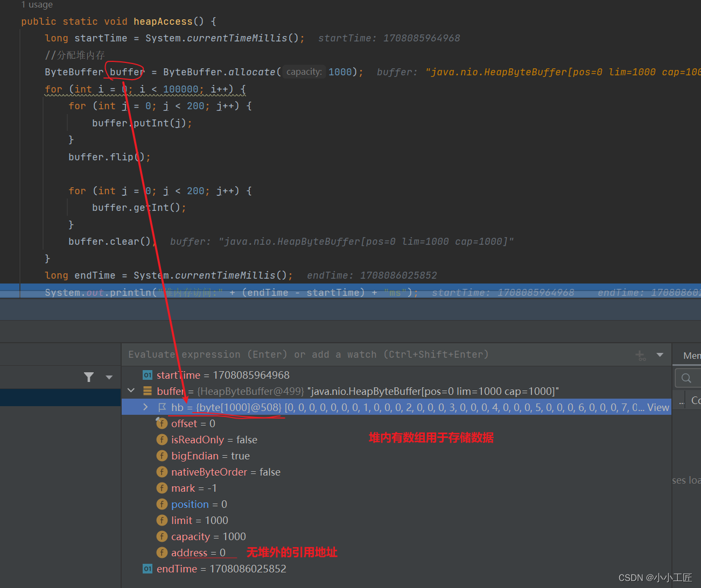Click the View link on hb row
The width and height of the screenshot is (701, 588).
[x=658, y=407]
